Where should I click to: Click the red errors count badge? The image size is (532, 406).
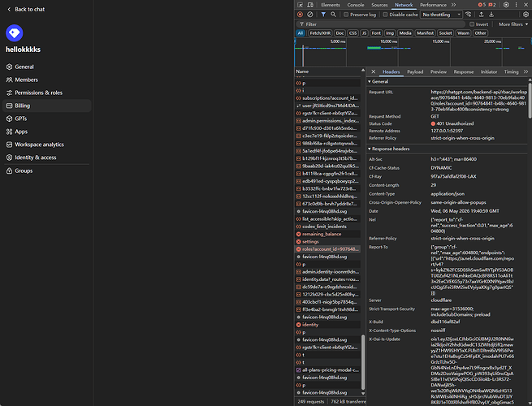(482, 5)
